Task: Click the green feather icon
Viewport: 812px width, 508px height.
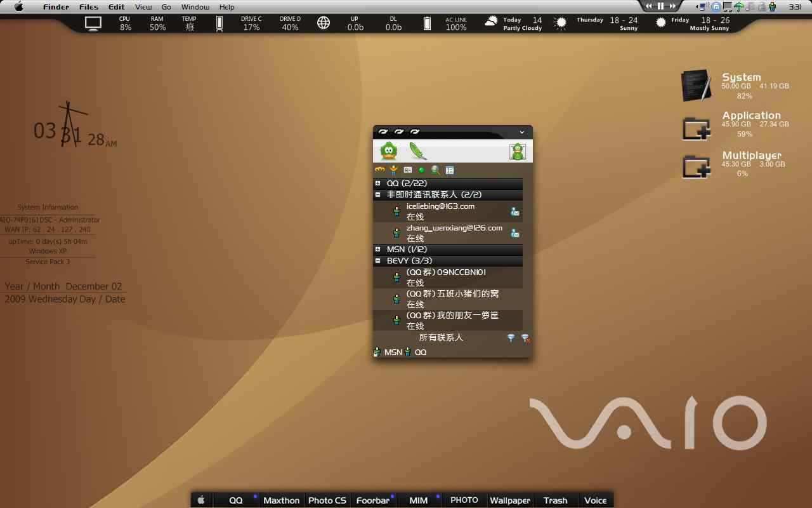Action: click(x=417, y=151)
